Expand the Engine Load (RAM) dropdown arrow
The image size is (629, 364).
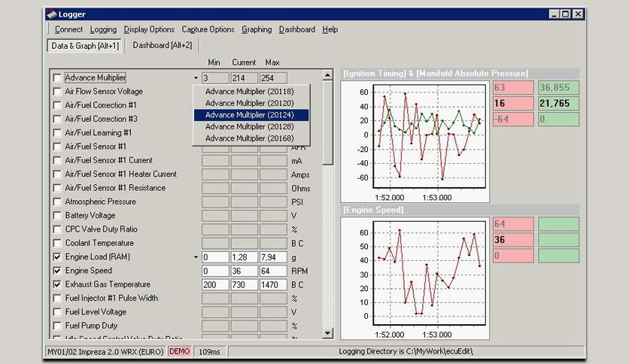196,257
